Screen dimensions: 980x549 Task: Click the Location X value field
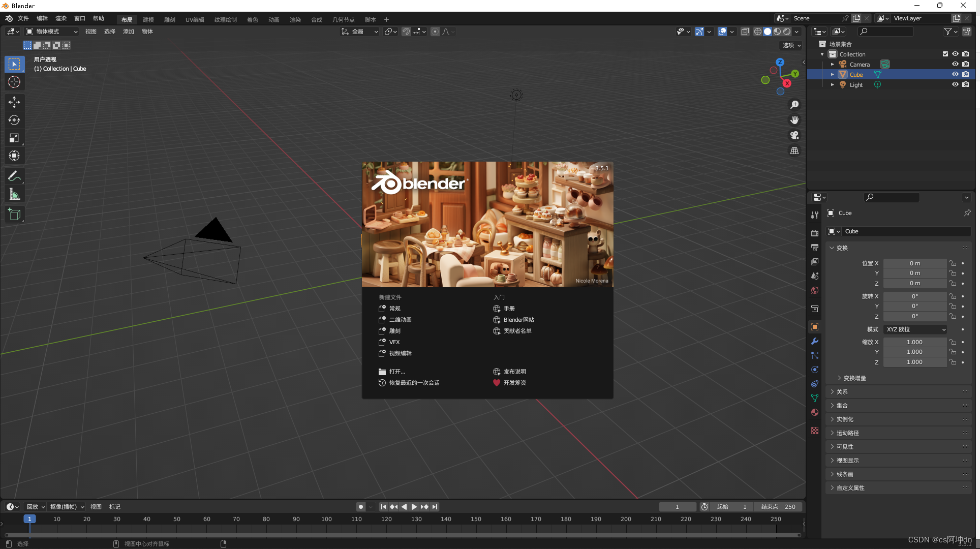tap(915, 263)
